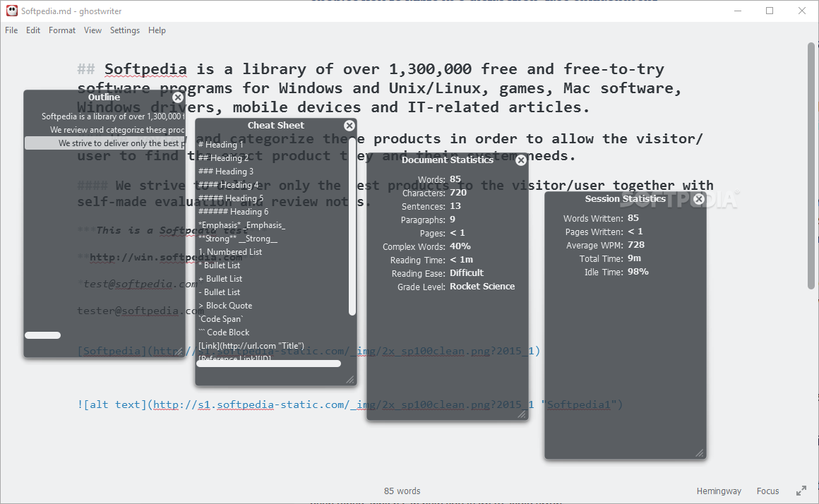
Task: Click the Cheat Sheet panel title
Action: coord(276,126)
